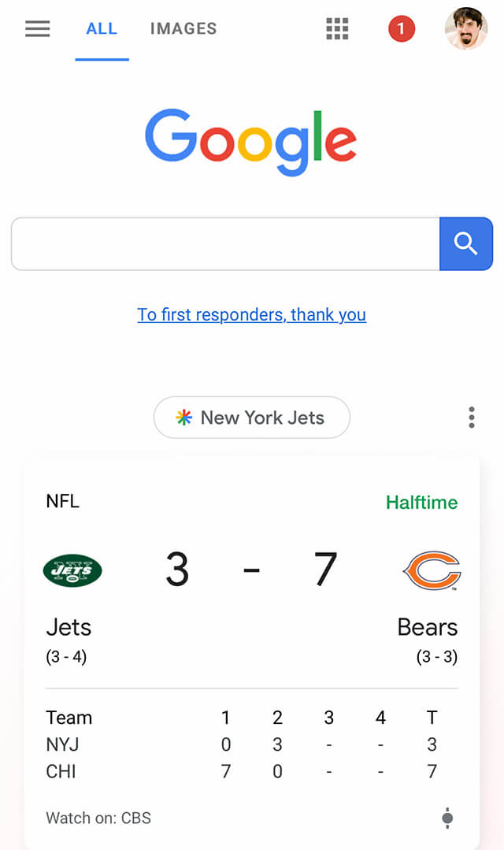Open the three-dot overflow menu
This screenshot has width=504, height=850.
(x=471, y=418)
